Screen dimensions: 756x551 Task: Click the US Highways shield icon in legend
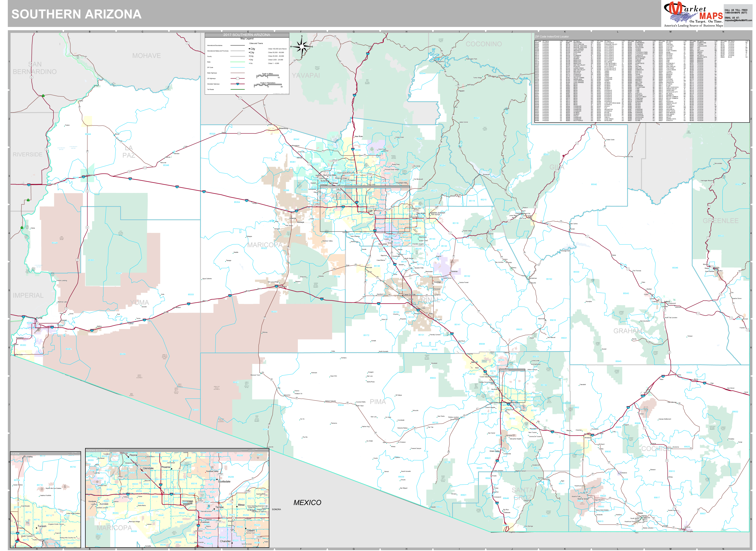click(x=238, y=78)
